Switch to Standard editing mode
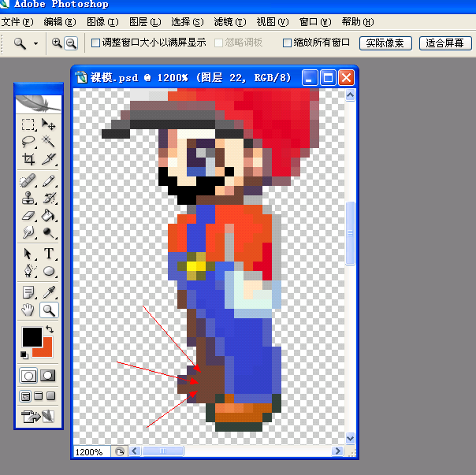 (x=28, y=376)
